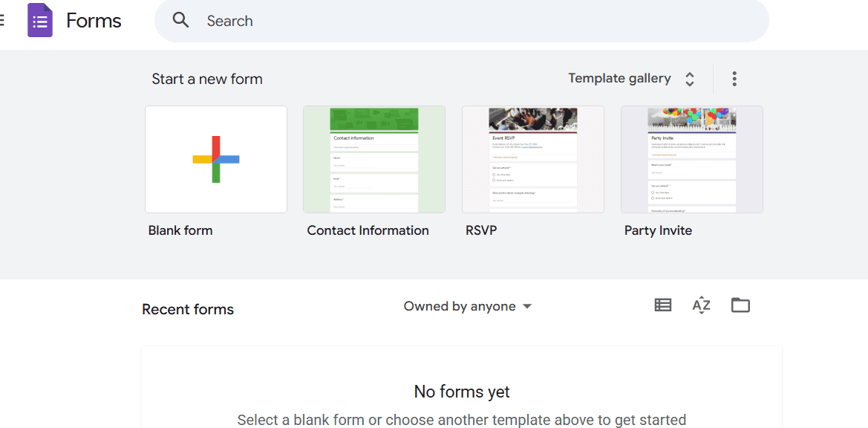Click the purple Google Forms logo
The image size is (868, 428).
coord(40,21)
